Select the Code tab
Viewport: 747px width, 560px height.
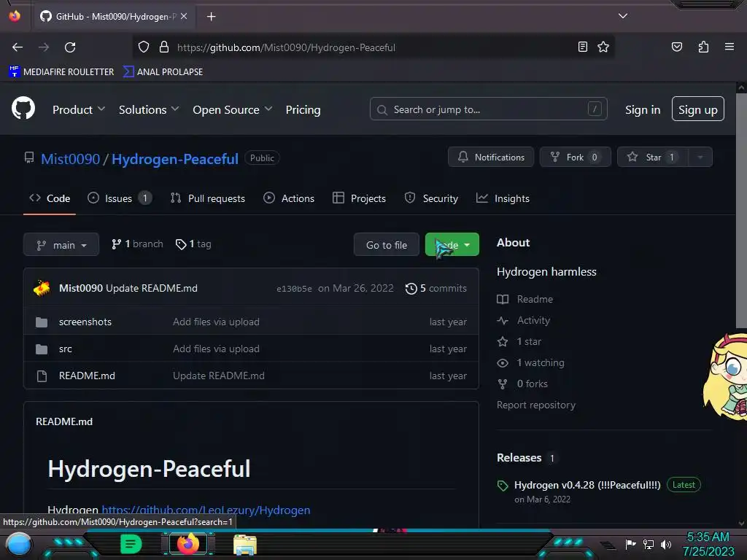(50, 198)
